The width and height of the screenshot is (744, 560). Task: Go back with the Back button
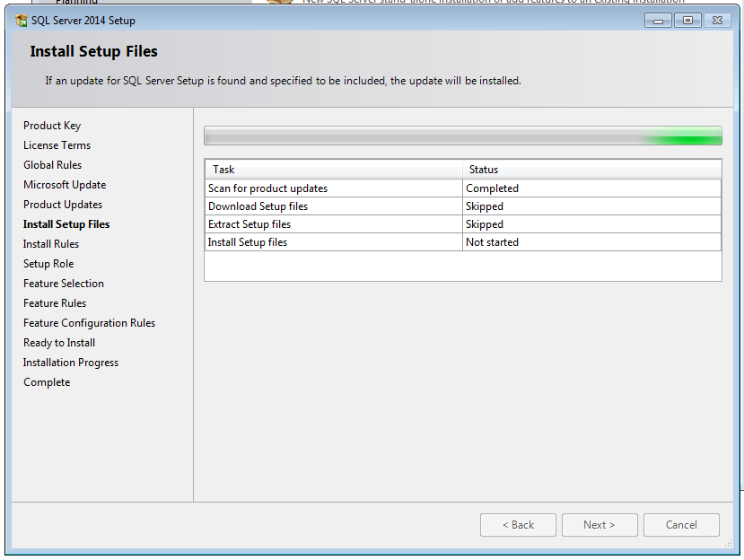pos(518,525)
